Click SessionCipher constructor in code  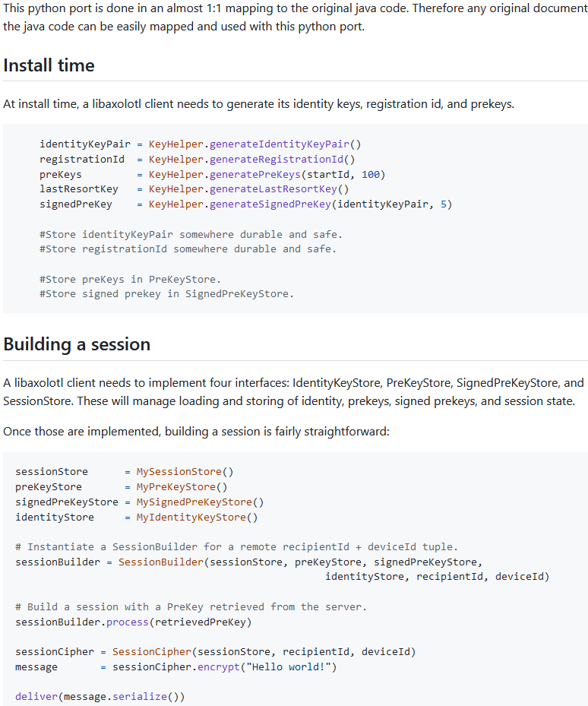point(152,652)
